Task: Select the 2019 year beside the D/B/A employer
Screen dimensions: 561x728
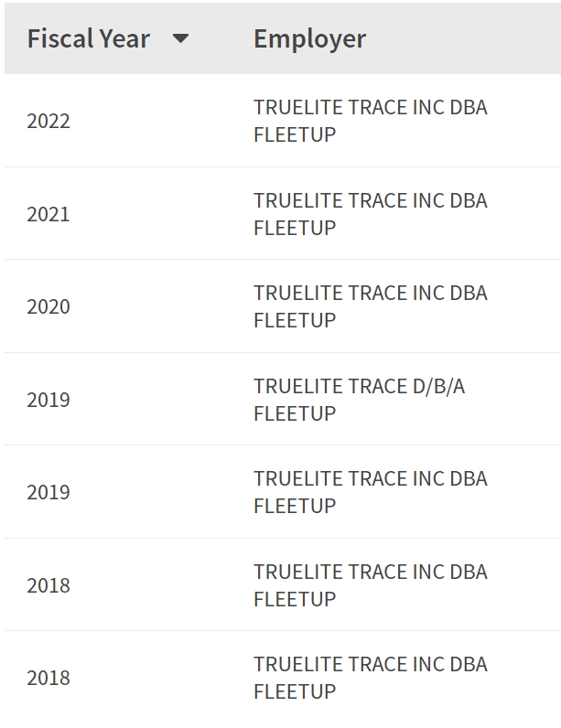Action: 49,400
